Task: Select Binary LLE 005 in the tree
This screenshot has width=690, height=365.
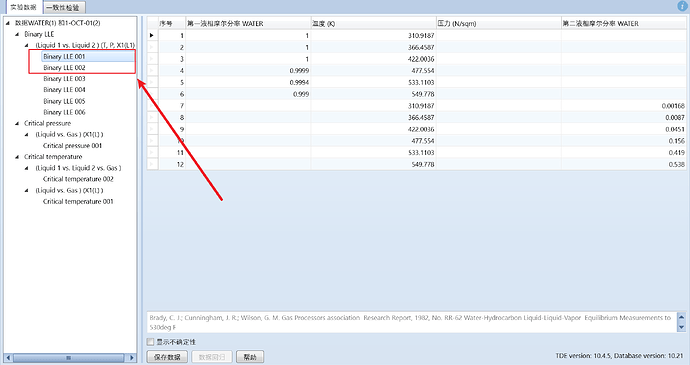Action: click(64, 101)
